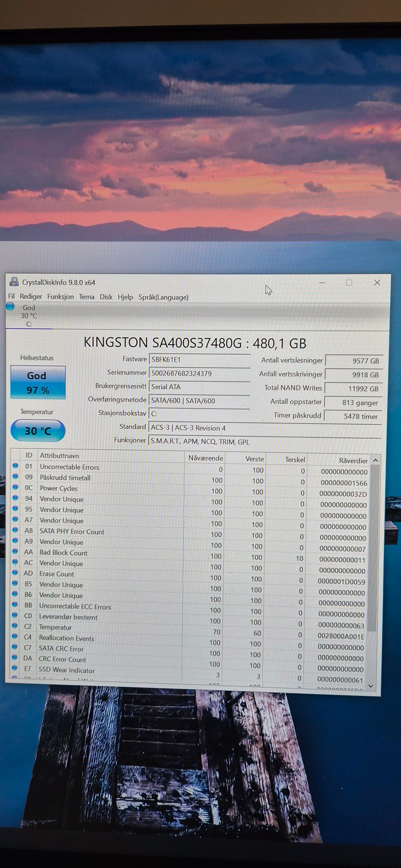Click Total NAND Writes value 11992 GB
The image size is (401, 868).
tap(353, 388)
